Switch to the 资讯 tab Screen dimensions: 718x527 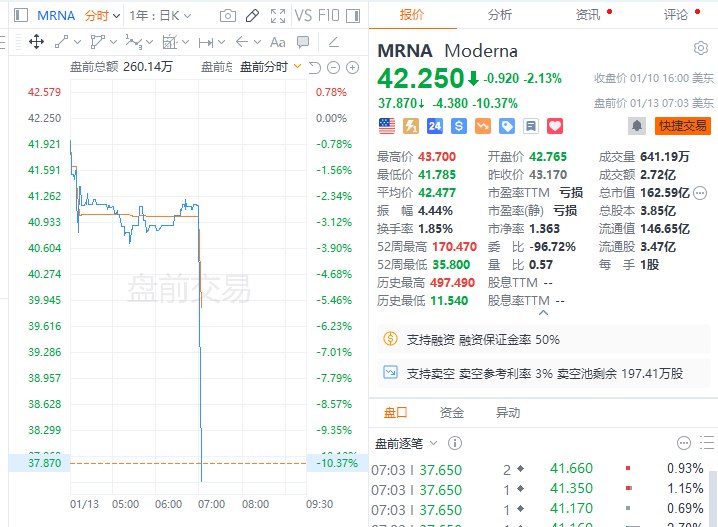[x=587, y=15]
